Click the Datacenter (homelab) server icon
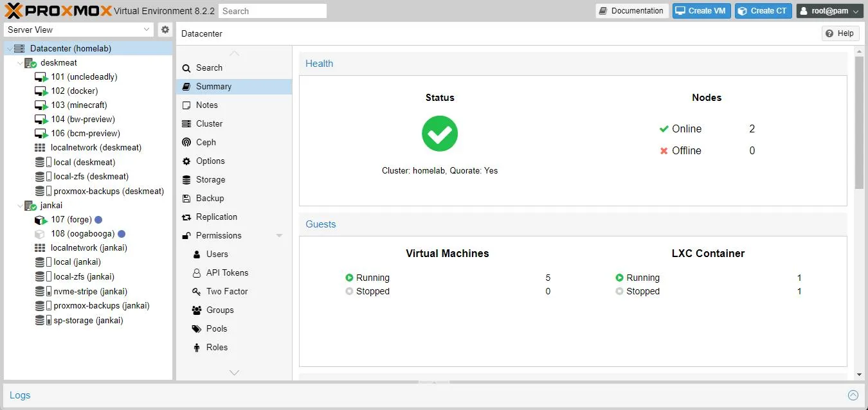This screenshot has height=410, width=868. (19, 49)
